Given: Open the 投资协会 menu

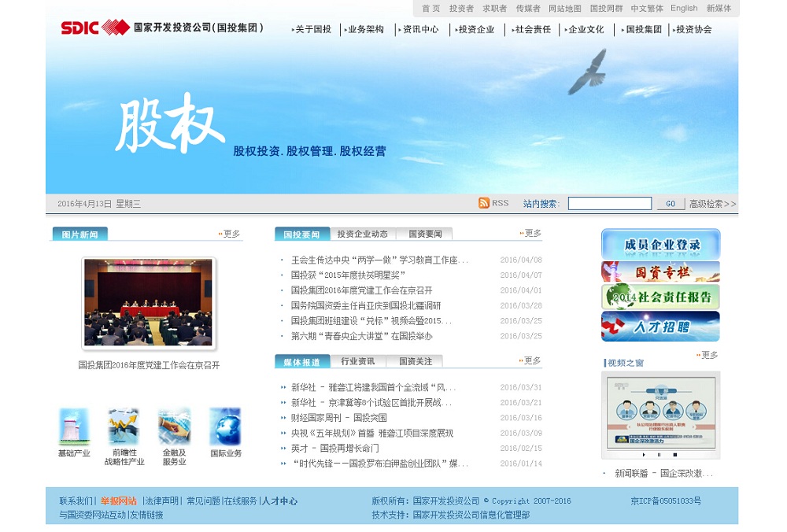Looking at the screenshot, I should [693, 30].
